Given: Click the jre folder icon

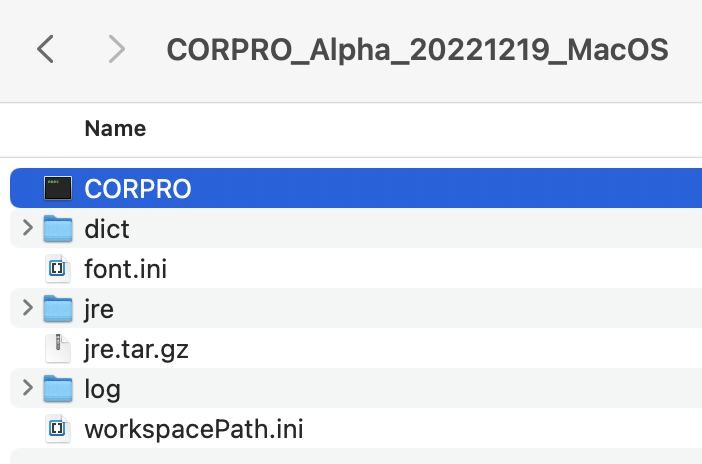Looking at the screenshot, I should click(x=58, y=309).
